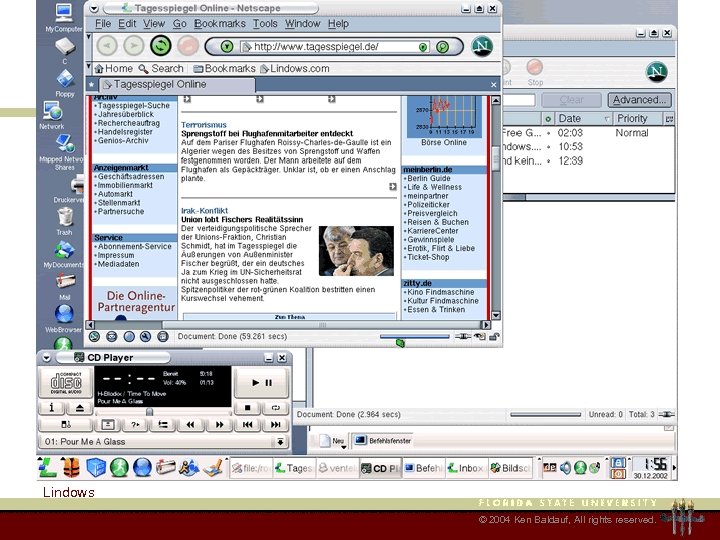Viewport: 720px width, 540px height.
Task: Click the compact disc logo button
Action: point(66,382)
